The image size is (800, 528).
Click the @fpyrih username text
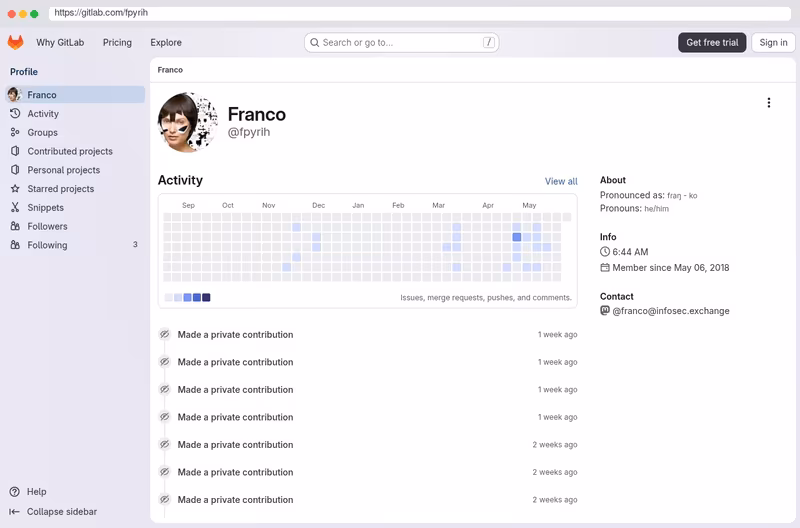tap(248, 132)
